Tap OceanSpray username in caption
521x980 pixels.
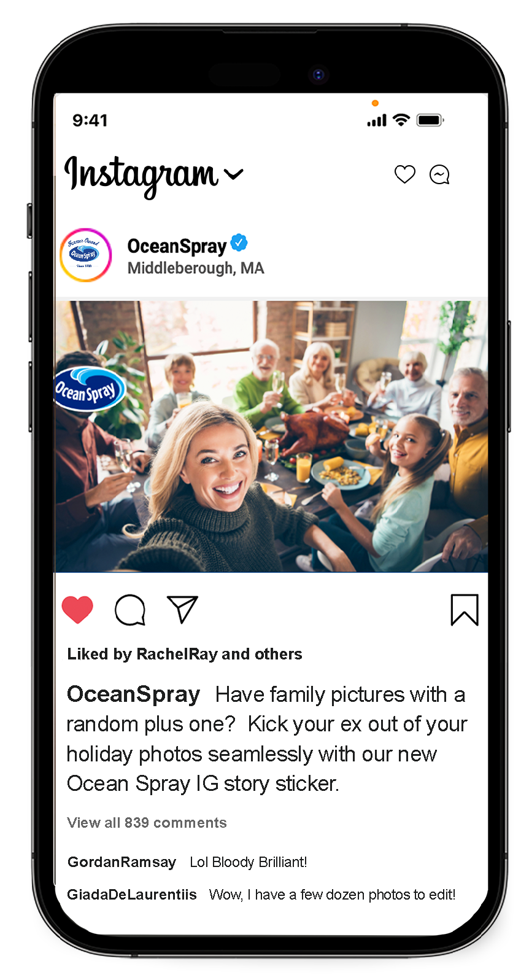coord(133,694)
